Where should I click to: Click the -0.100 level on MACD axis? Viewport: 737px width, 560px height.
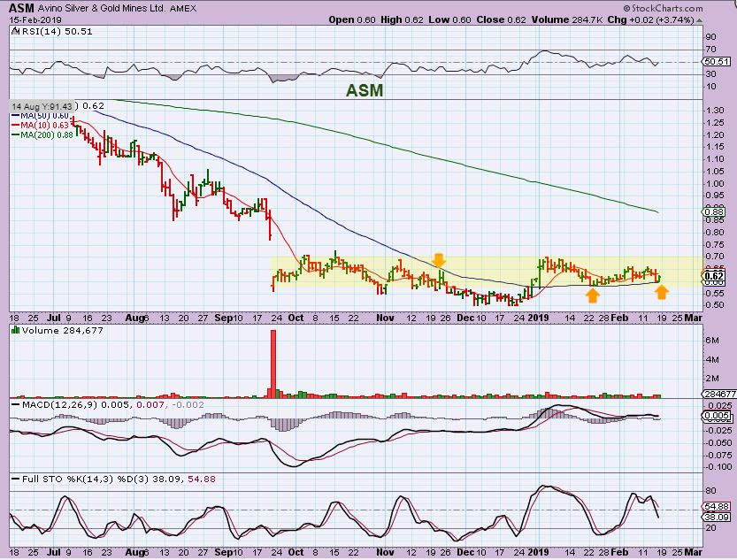719,467
